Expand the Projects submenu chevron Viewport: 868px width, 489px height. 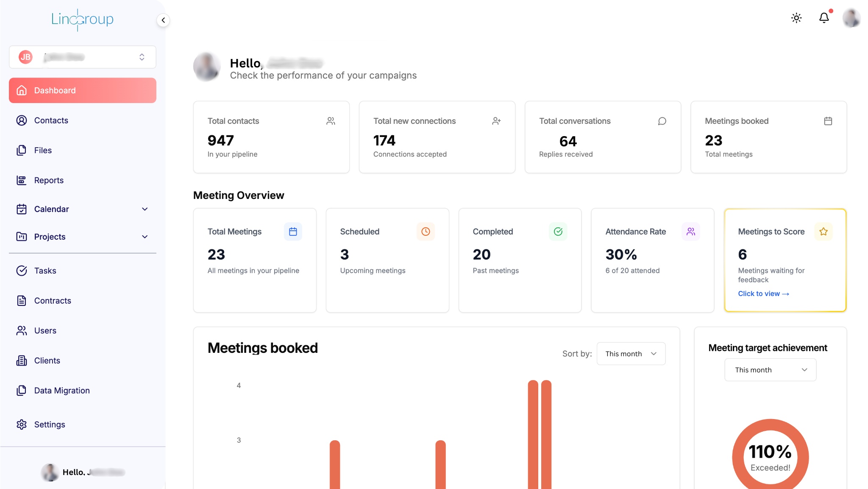[x=145, y=237]
